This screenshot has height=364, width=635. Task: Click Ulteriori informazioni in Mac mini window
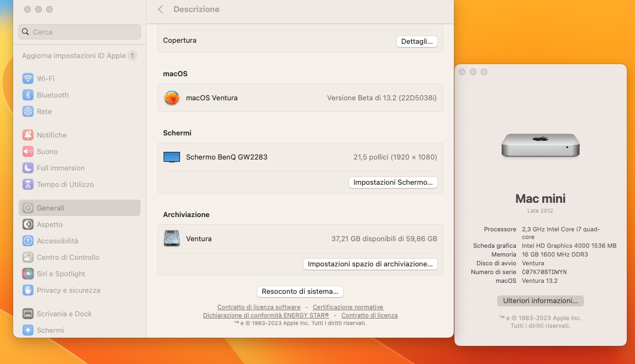tap(540, 300)
